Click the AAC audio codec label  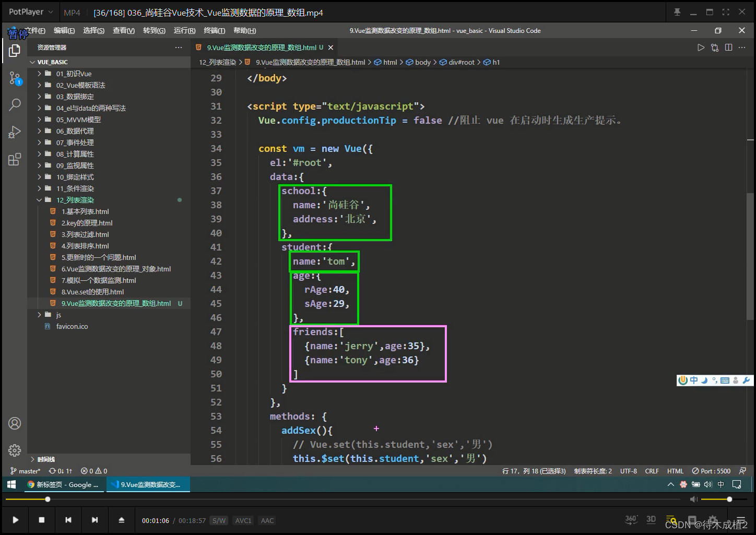coord(267,520)
